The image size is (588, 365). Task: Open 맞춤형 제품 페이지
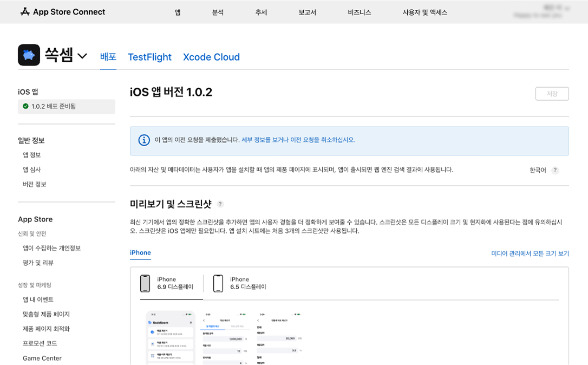coord(47,314)
